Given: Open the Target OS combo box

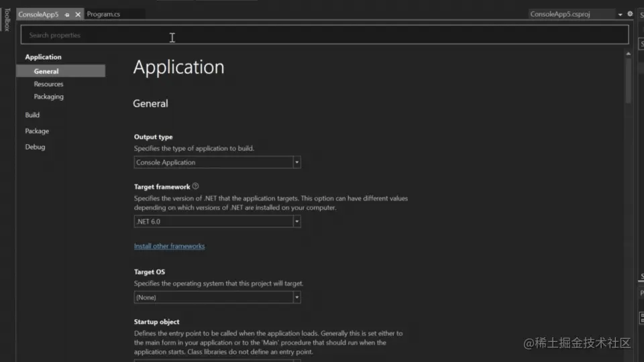Looking at the screenshot, I should click(x=217, y=297).
